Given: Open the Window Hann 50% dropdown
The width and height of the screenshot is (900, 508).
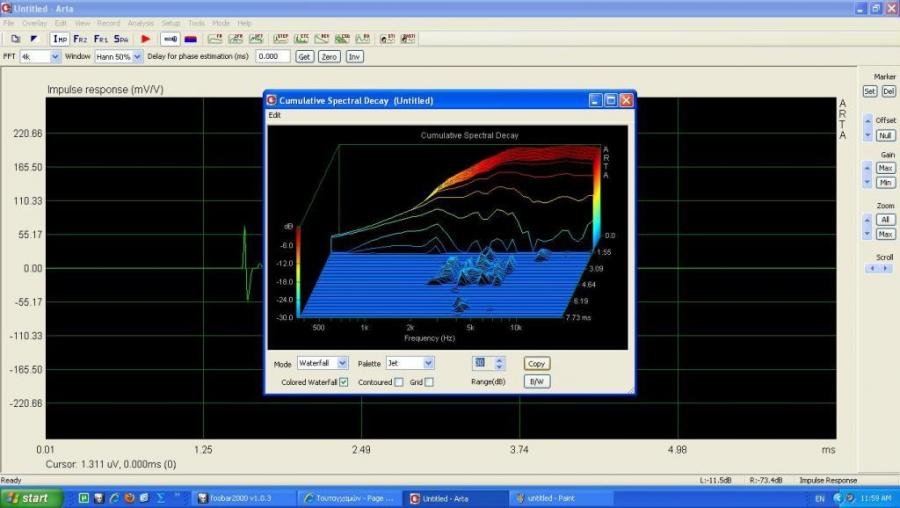Looking at the screenshot, I should click(137, 56).
